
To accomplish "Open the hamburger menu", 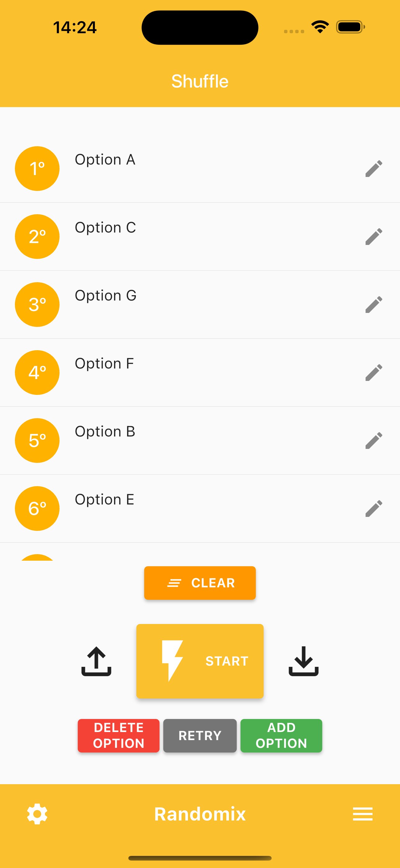I will pyautogui.click(x=362, y=814).
